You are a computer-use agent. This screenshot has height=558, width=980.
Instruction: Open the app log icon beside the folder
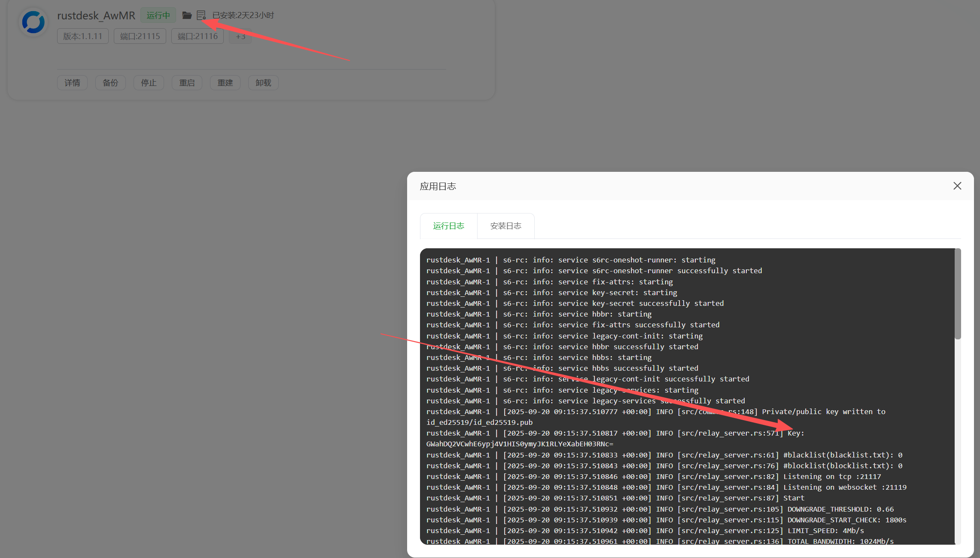(201, 15)
